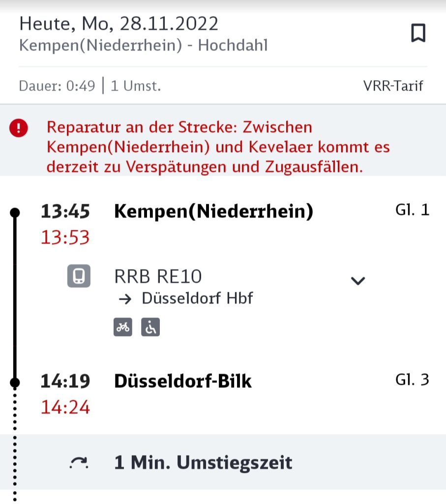Tap the Gl. 3 platform label
The width and height of the screenshot is (446, 504).
click(x=412, y=379)
